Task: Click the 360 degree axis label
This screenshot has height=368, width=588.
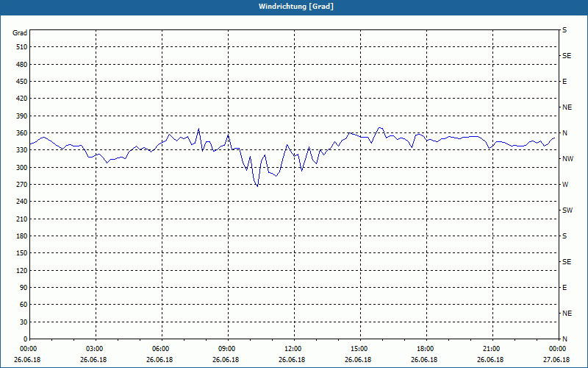Action: click(x=22, y=133)
